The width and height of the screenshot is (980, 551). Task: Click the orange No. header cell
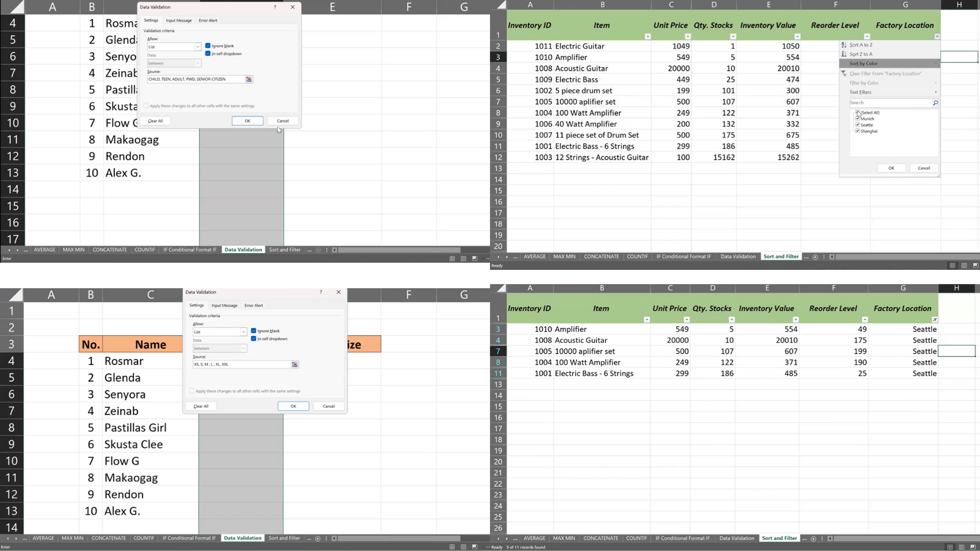point(91,344)
